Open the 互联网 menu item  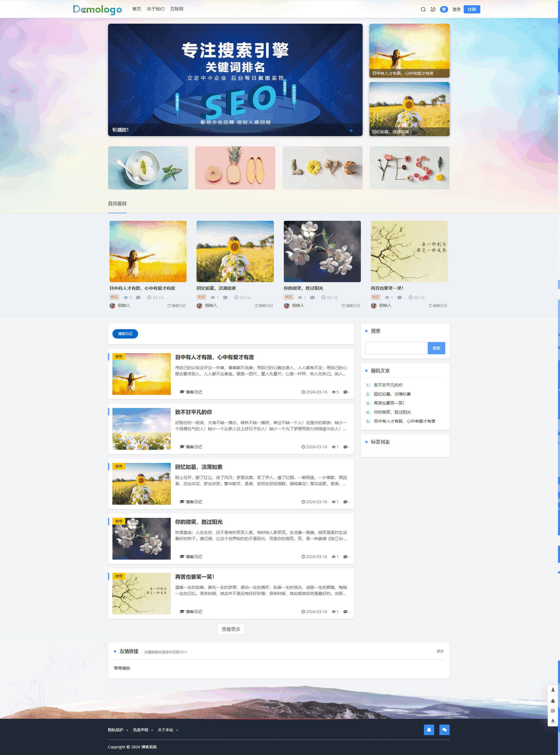[x=177, y=9]
